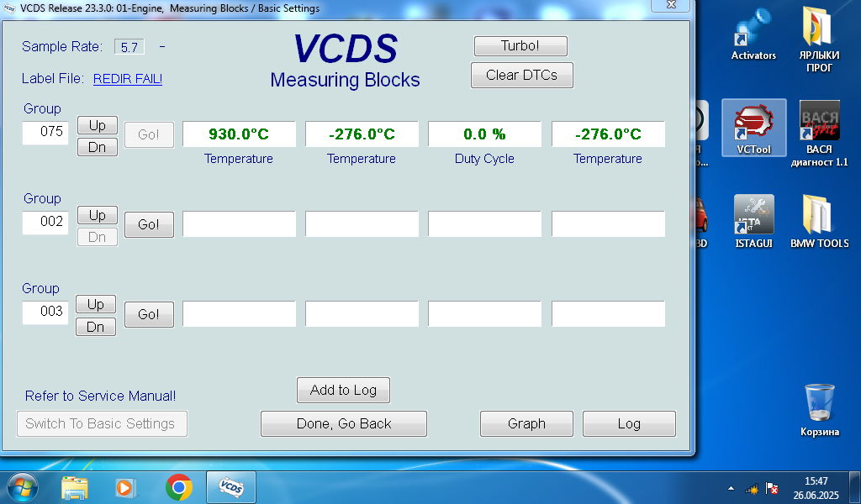861x504 pixels.
Task: Increase Group 075 with Up button
Action: click(x=98, y=126)
